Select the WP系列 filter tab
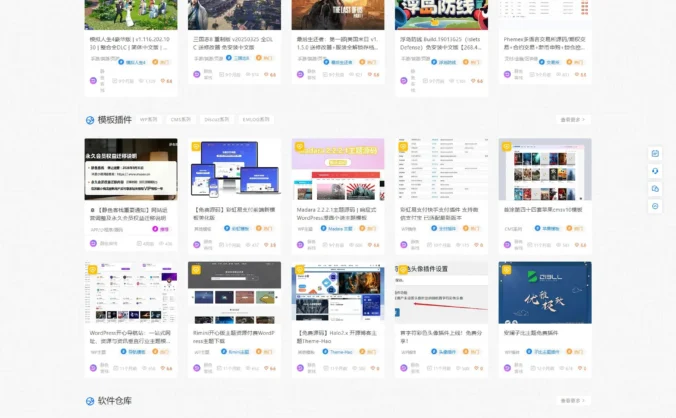This screenshot has height=418, width=676. 148,119
